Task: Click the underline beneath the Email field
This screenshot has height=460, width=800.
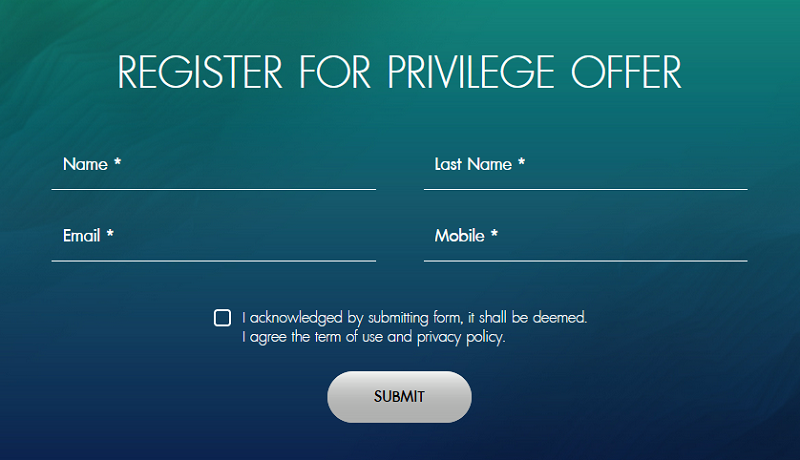Action: [x=214, y=261]
